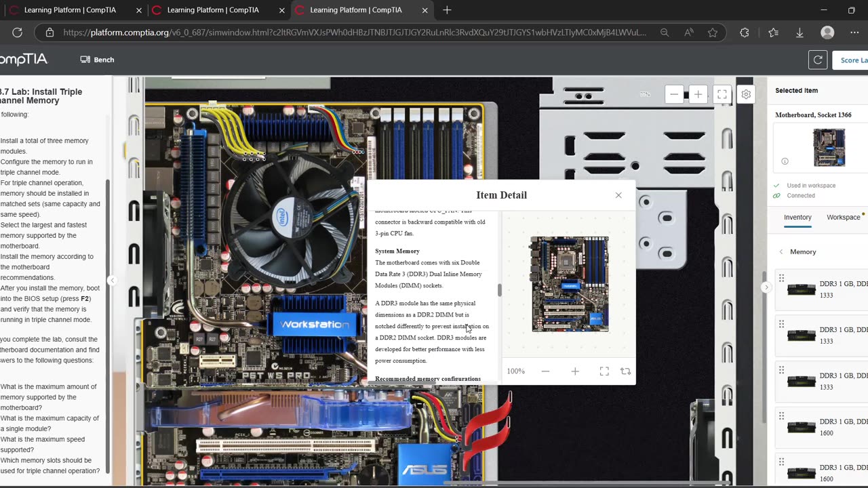
Task: Toggle fullscreen for the bench workspace
Action: [x=722, y=94]
